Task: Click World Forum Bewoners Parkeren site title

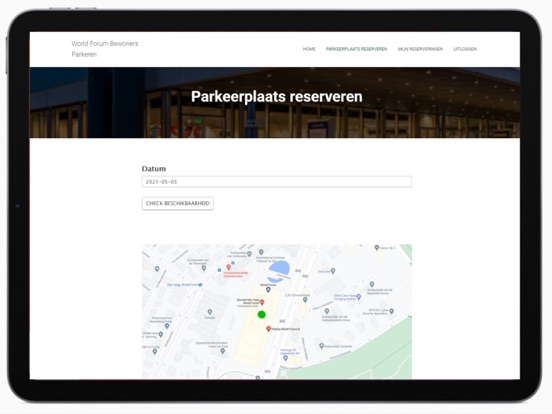Action: [105, 49]
